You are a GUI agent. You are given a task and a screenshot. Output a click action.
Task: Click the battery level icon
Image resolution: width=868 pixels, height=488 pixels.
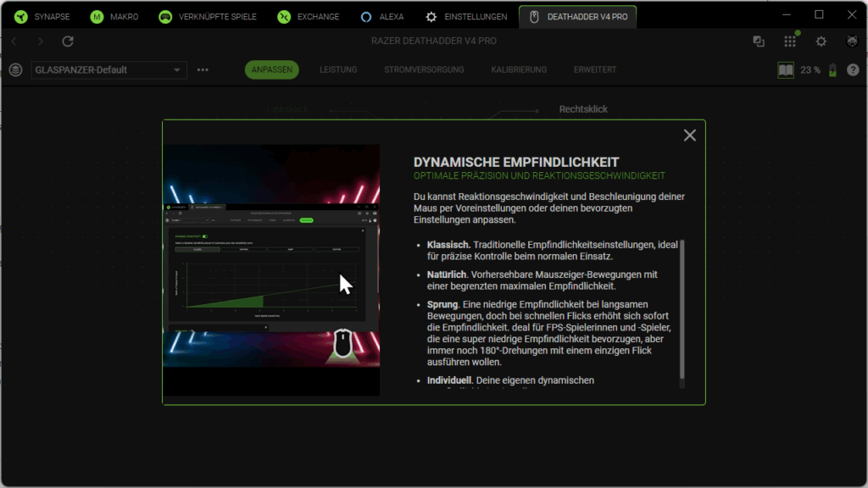pos(832,70)
